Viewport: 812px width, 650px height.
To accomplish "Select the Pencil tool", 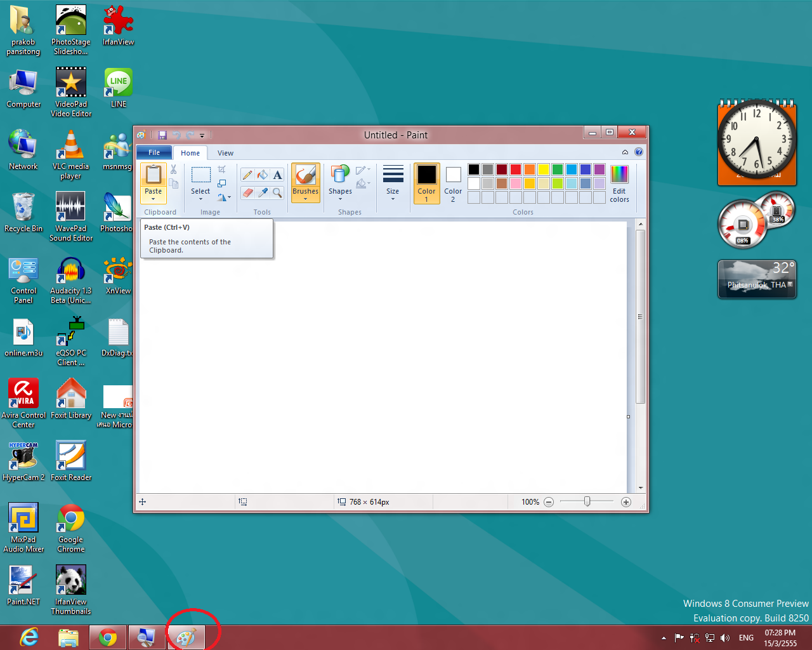I will [x=247, y=174].
